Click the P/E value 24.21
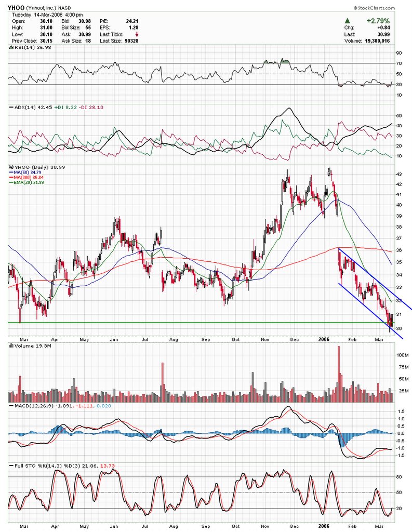 (132, 21)
